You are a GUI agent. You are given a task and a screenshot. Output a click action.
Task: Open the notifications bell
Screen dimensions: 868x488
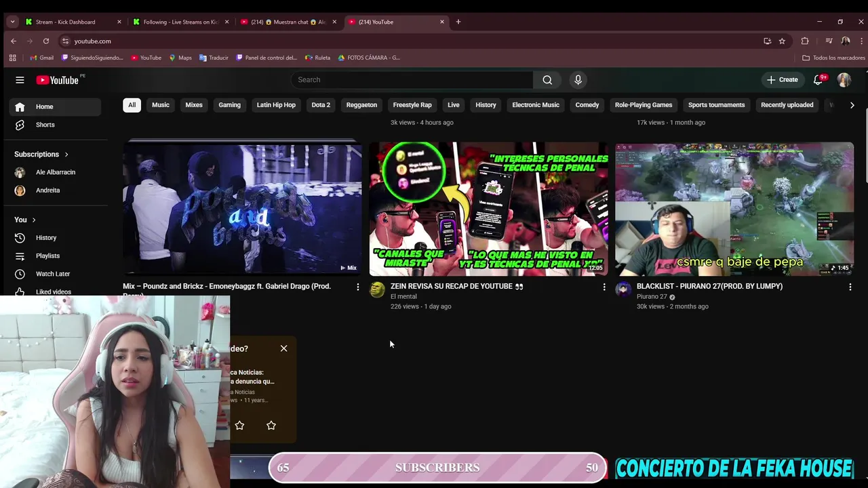click(818, 80)
